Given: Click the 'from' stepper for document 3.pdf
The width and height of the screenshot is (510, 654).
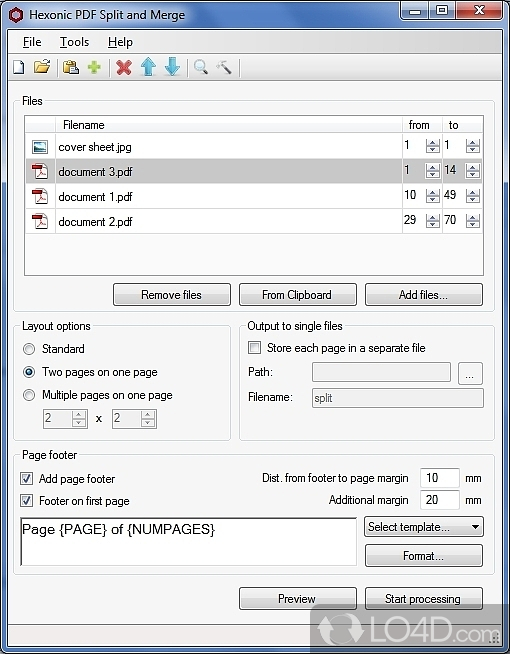Looking at the screenshot, I should pos(432,171).
